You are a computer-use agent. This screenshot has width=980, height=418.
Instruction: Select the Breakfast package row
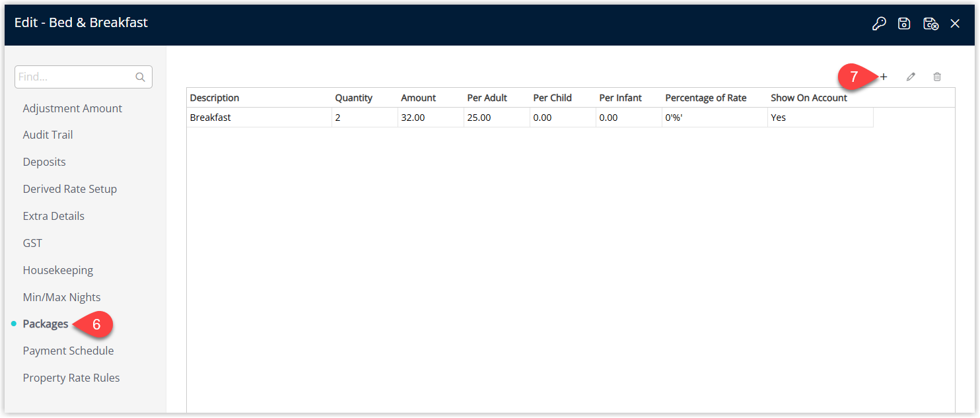tap(530, 118)
